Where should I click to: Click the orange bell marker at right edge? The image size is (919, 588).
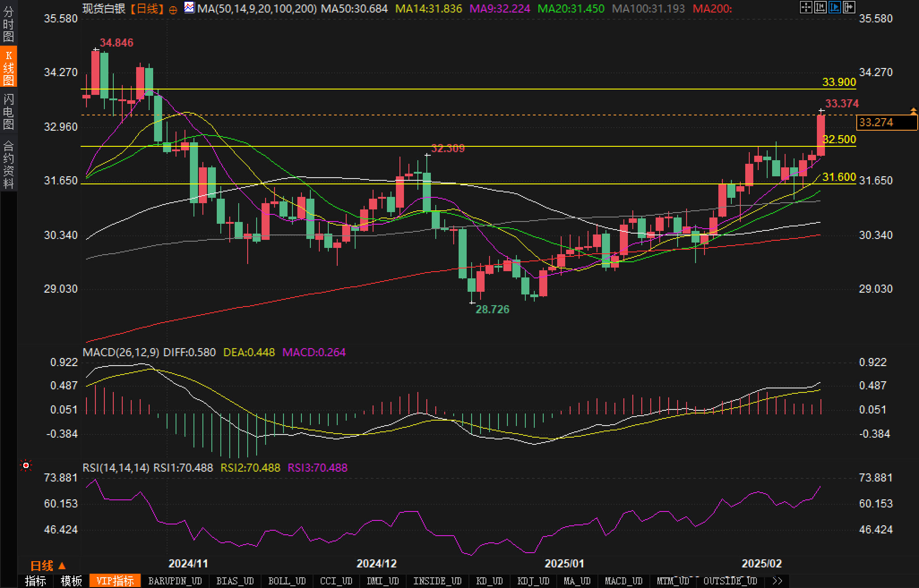coord(913,110)
